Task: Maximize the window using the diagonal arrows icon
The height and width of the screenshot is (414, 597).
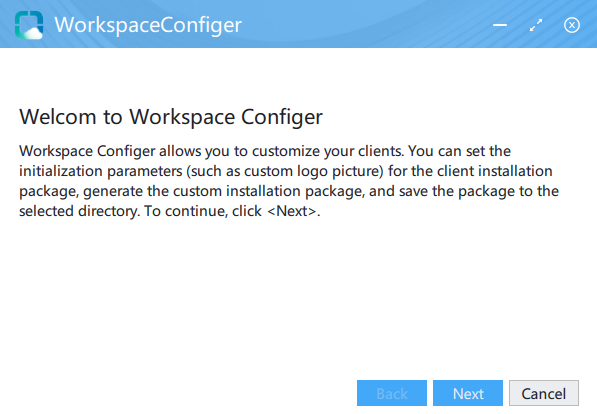Action: click(536, 25)
